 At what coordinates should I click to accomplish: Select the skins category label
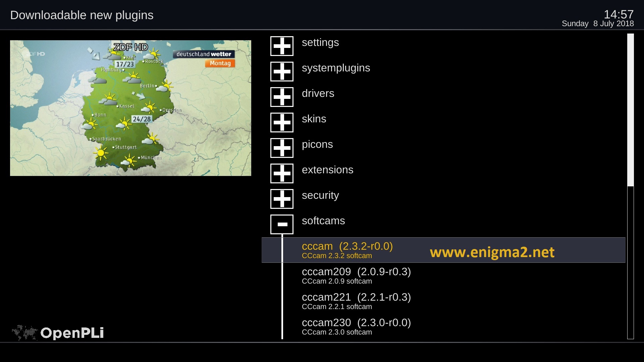pyautogui.click(x=314, y=119)
